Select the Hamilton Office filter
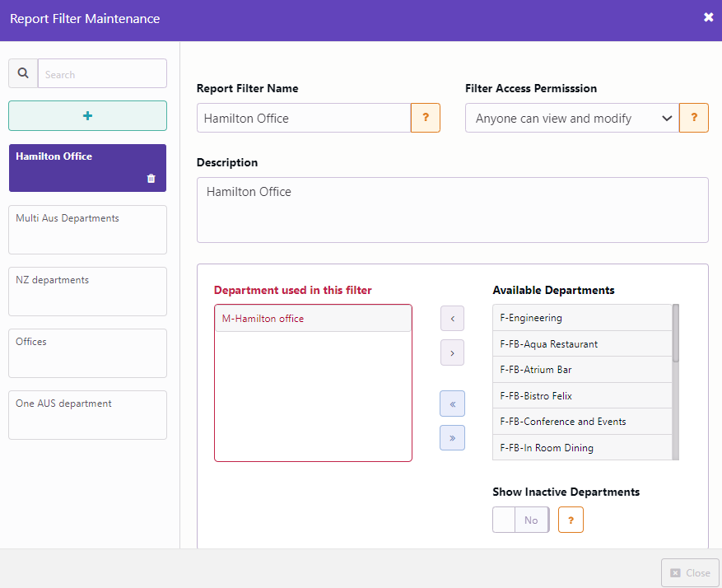Image resolution: width=722 pixels, height=588 pixels. [x=87, y=168]
